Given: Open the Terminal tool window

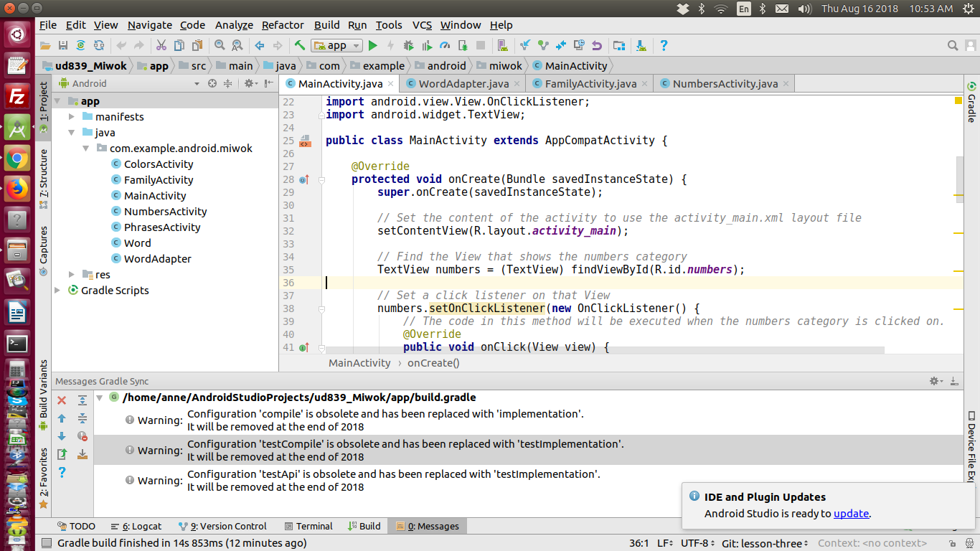Looking at the screenshot, I should coord(308,526).
